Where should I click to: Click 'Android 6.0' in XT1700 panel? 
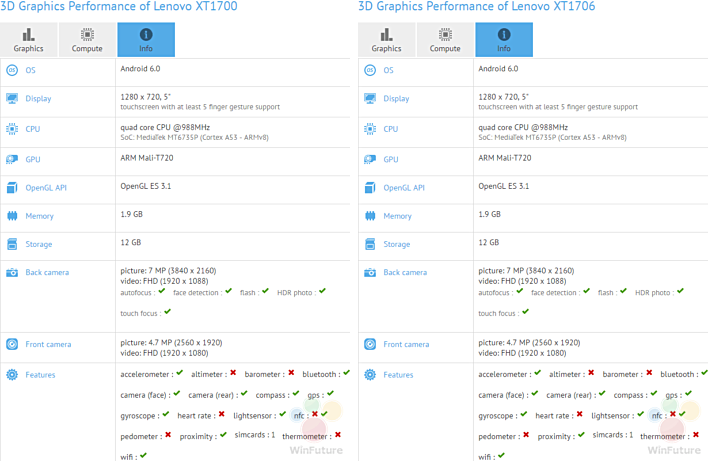140,68
